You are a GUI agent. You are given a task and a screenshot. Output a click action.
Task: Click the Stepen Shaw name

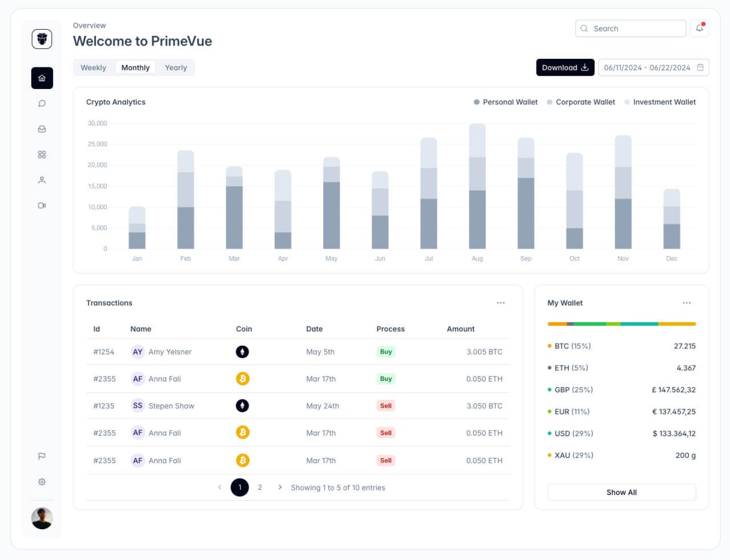171,406
